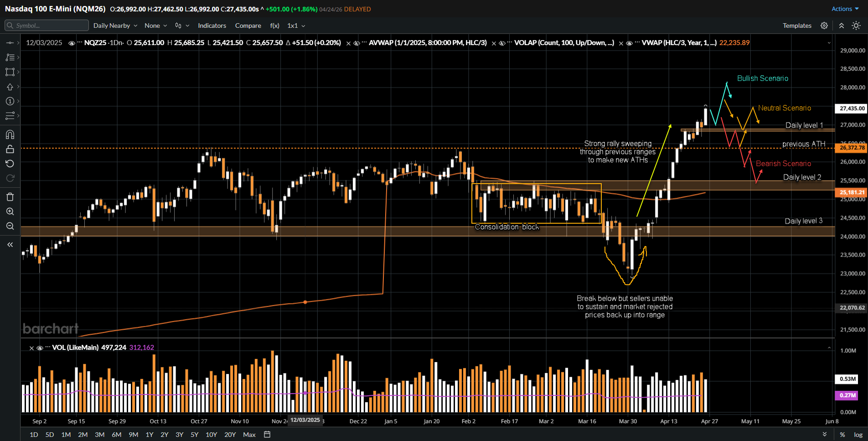
Task: Open the horizontal lines tool in sidebar
Action: click(10, 116)
